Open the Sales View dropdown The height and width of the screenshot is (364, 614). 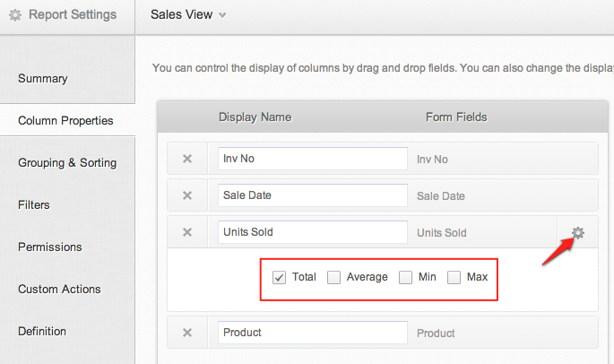coord(188,15)
